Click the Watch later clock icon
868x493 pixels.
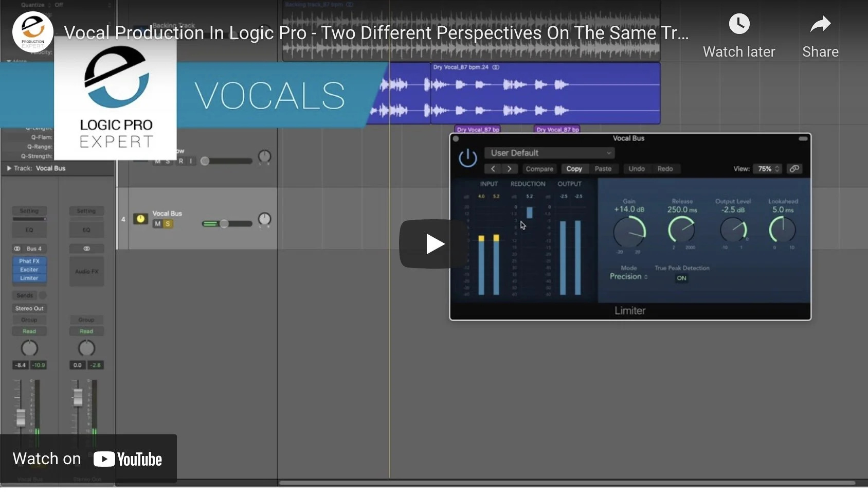coord(739,24)
